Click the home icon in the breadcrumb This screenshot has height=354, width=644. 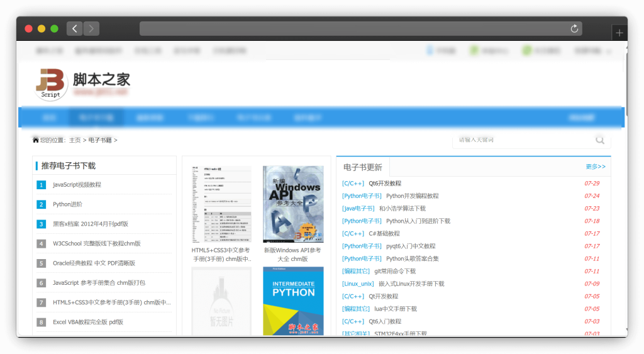[36, 140]
